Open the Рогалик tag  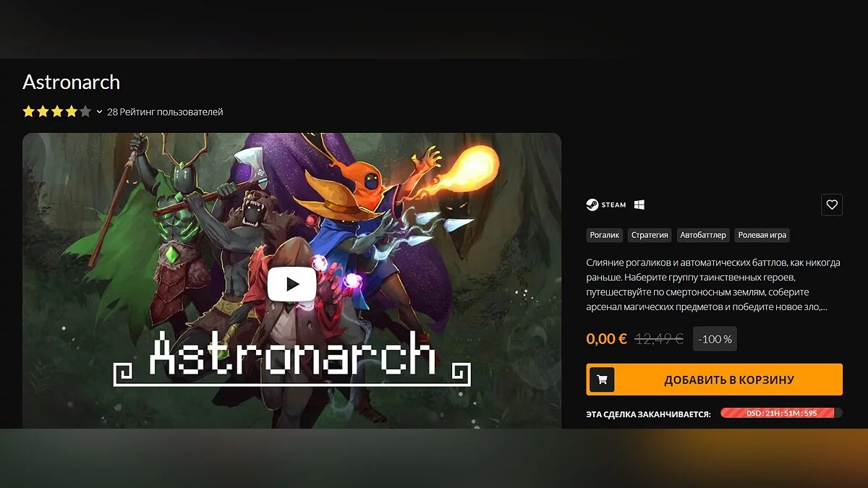click(605, 235)
